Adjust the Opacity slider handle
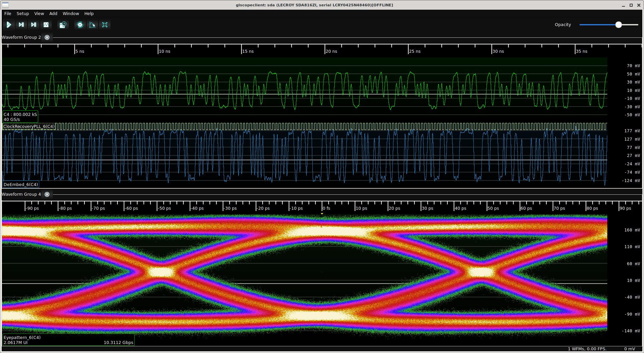This screenshot has height=353, width=644. (x=619, y=25)
